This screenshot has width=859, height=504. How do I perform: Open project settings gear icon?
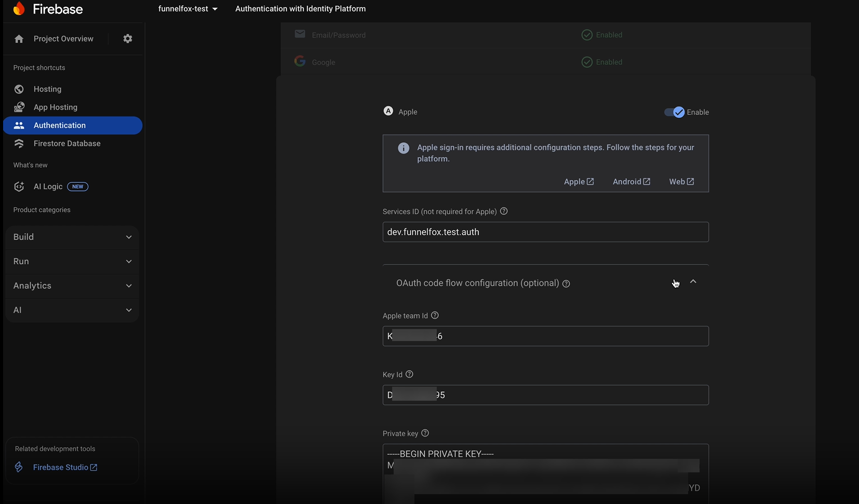(128, 38)
